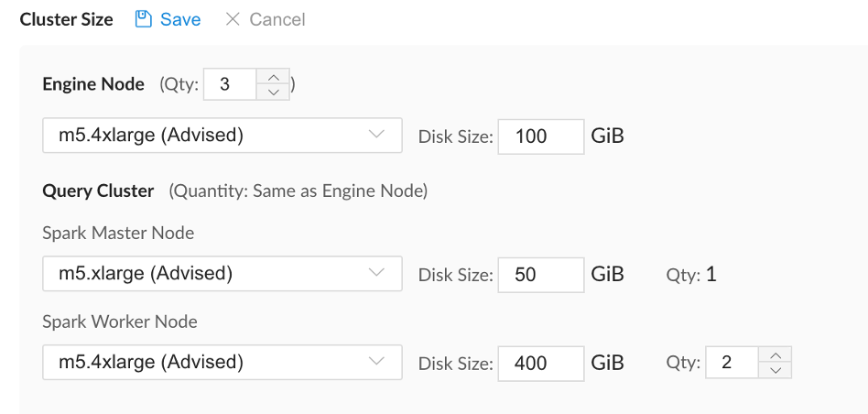Click the Engine Node Qty input box
This screenshot has width=868, height=414.
click(231, 84)
